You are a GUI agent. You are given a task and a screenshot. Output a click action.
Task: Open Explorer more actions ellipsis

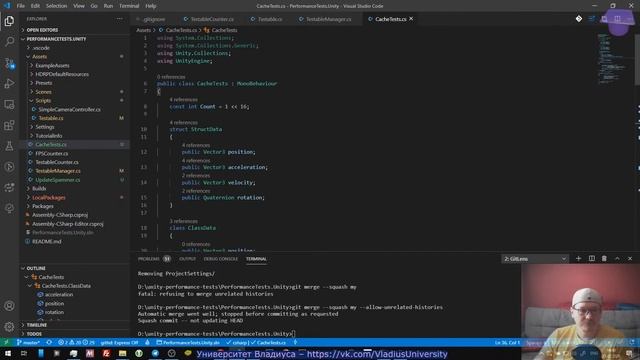point(119,19)
